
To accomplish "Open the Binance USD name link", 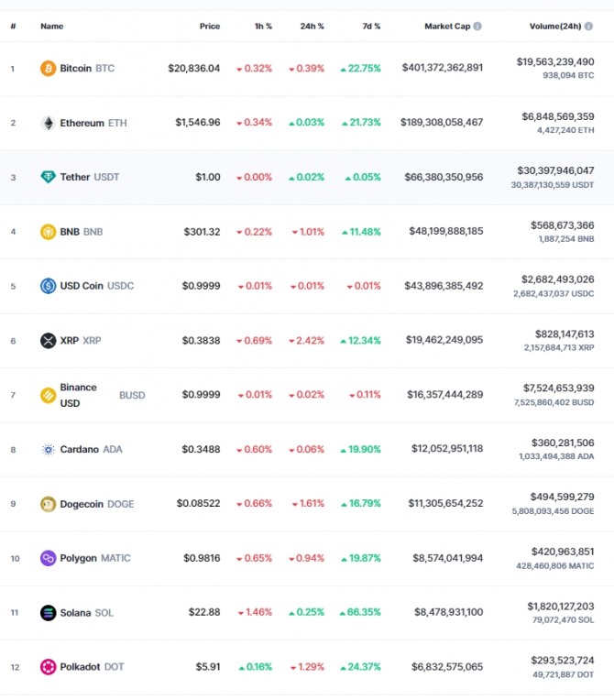I will [79, 395].
